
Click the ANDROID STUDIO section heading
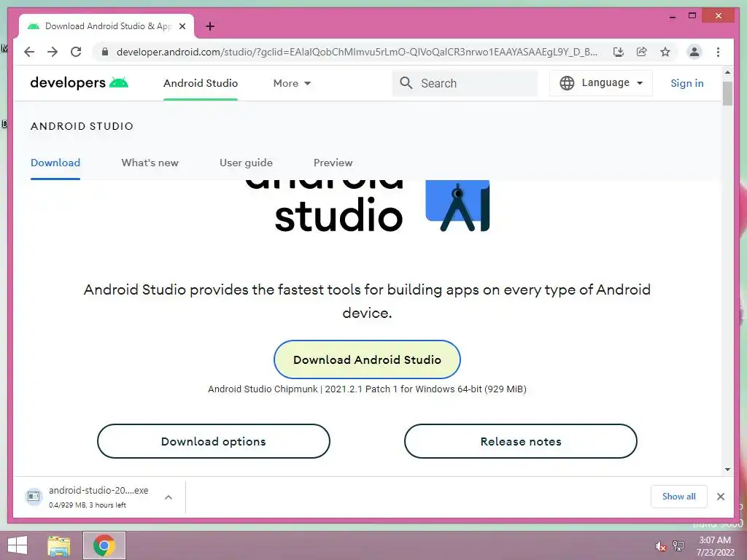click(x=82, y=126)
